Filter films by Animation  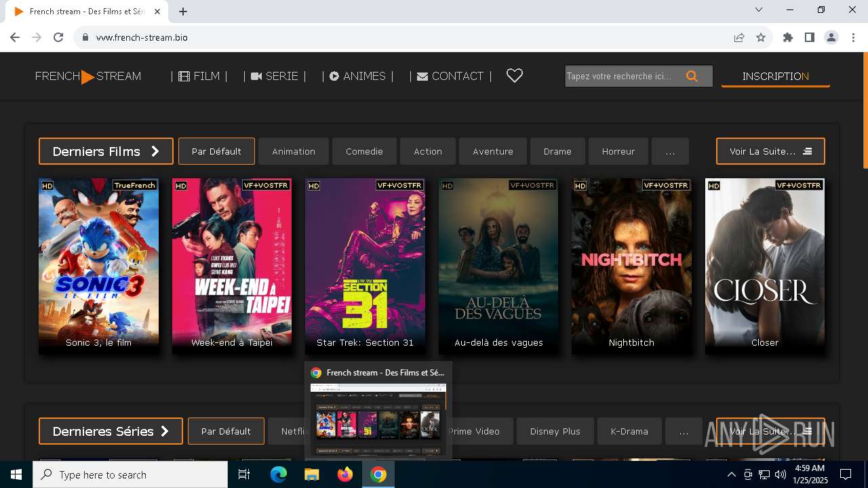[294, 151]
